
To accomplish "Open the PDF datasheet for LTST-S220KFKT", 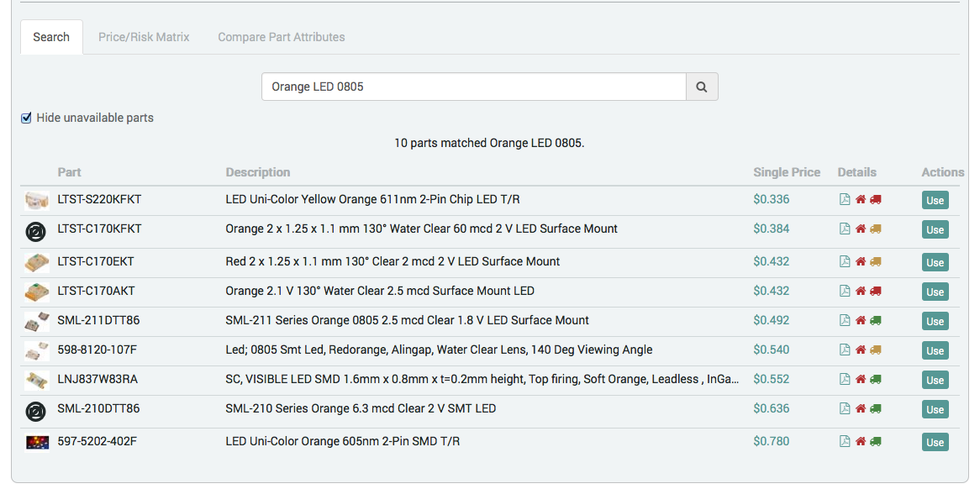I will (845, 199).
